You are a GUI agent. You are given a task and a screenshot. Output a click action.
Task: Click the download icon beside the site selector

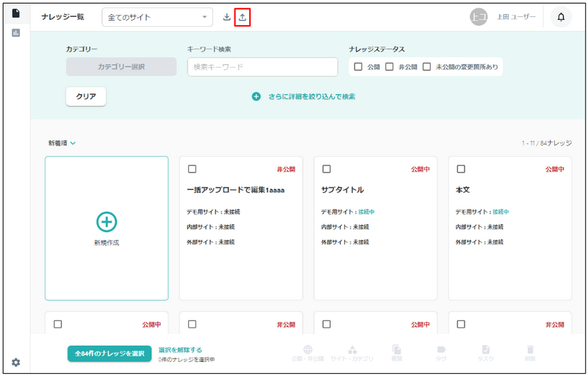(x=226, y=17)
